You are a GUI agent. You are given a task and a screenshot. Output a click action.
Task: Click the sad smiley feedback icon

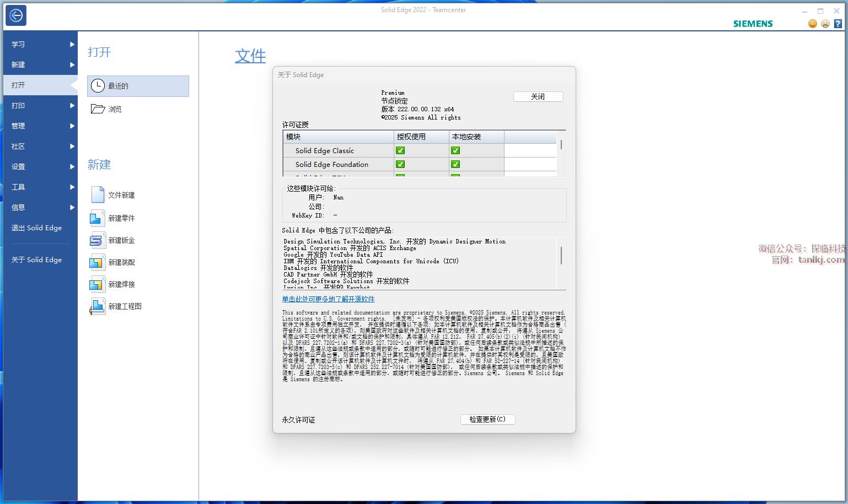click(825, 24)
